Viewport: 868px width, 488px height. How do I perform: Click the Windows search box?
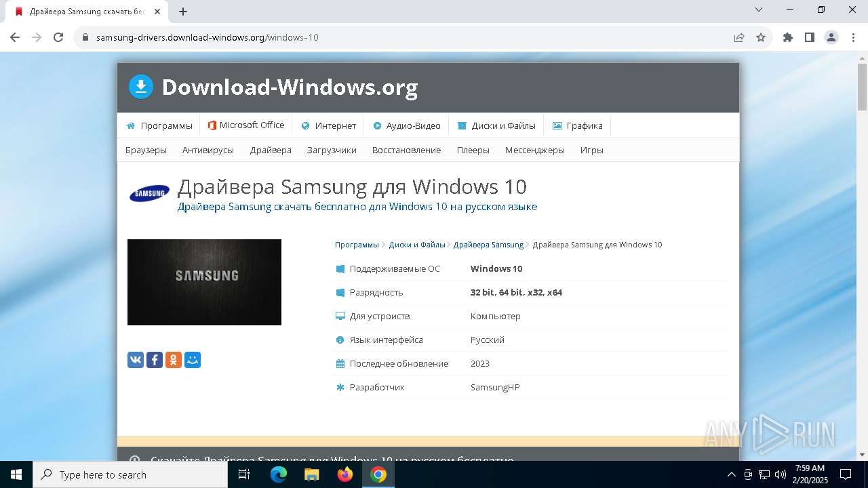point(130,474)
